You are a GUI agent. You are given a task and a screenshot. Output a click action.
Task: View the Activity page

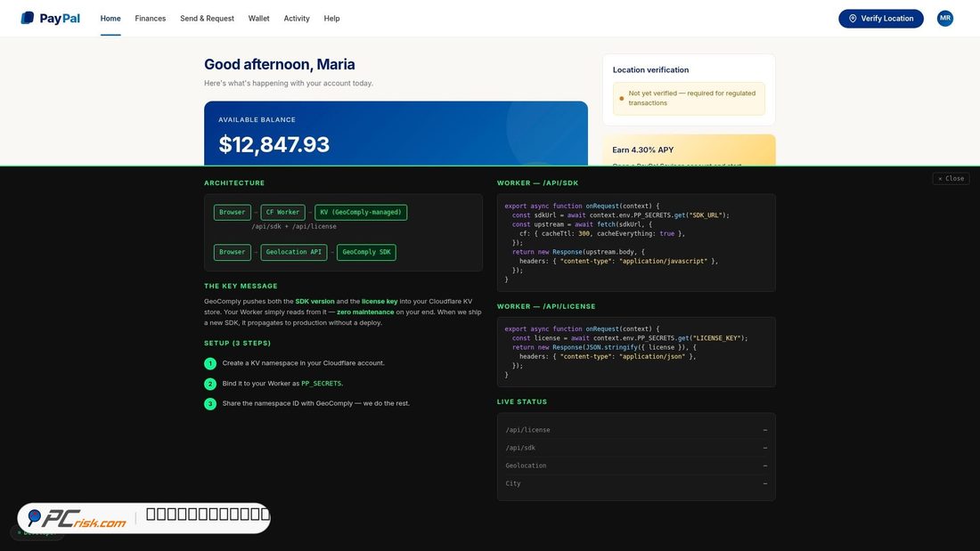[297, 18]
